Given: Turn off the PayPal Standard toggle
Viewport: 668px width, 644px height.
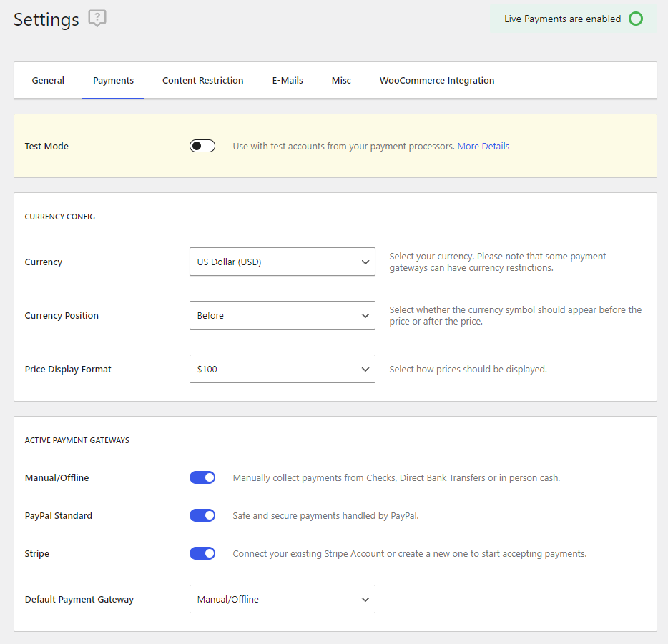Looking at the screenshot, I should [x=202, y=515].
